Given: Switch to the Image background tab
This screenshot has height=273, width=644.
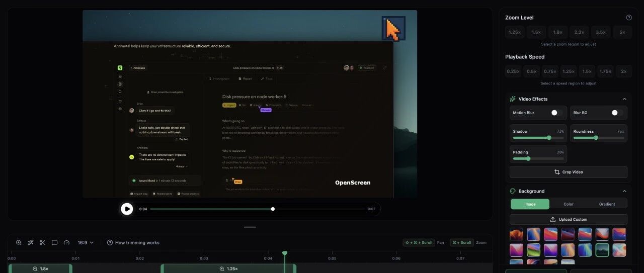Looking at the screenshot, I should (530, 204).
